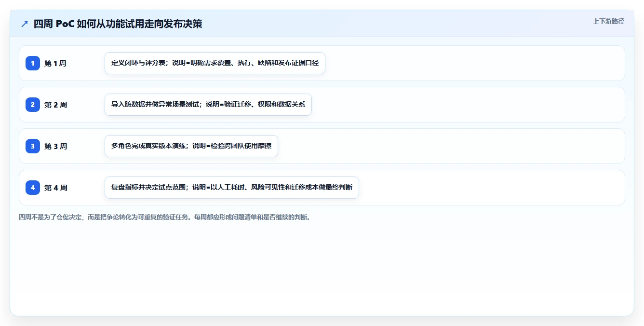This screenshot has height=326, width=644.
Task: Click the 复盘指标并决定试点范围 description card
Action: coord(232,188)
